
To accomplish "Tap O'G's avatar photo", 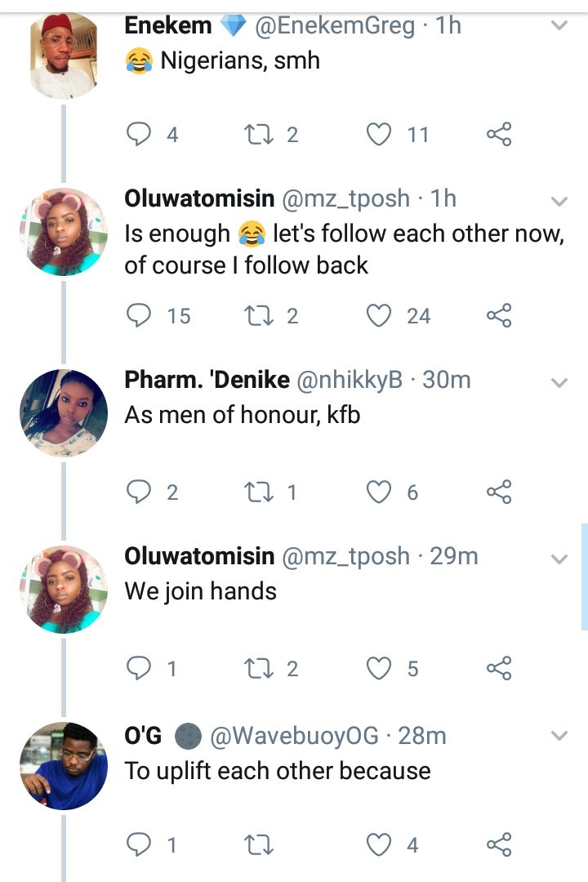I will 64,766.
